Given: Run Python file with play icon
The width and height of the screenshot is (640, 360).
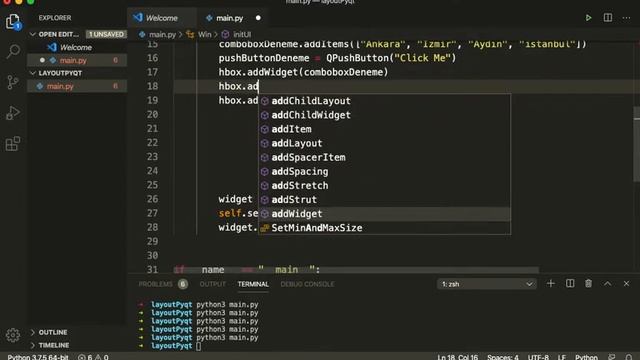Looking at the screenshot, I should click(588, 18).
